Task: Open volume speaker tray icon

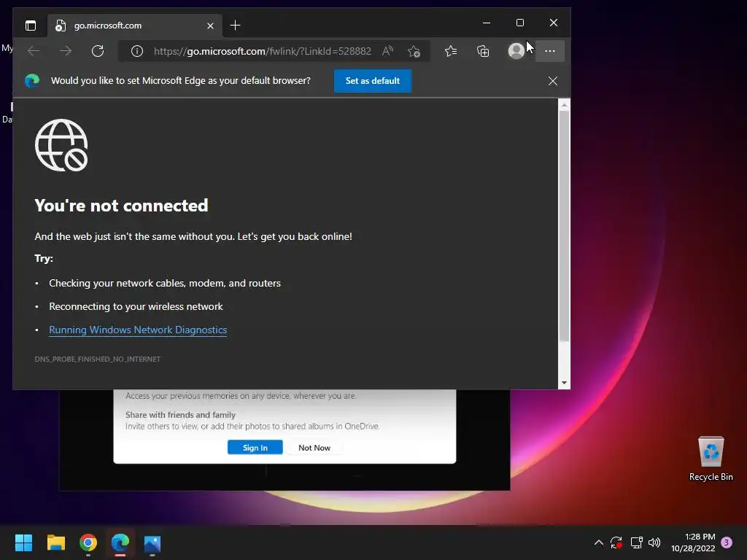Action: pos(654,542)
